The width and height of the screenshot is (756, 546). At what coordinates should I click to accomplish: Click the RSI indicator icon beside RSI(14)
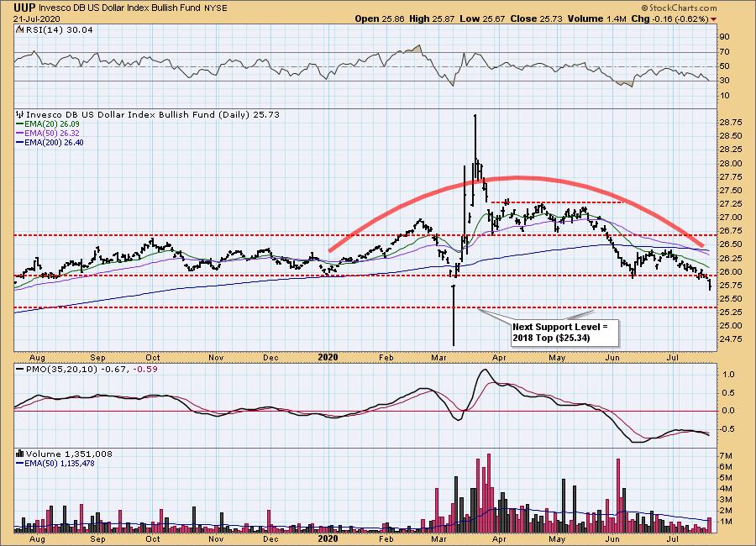[19, 29]
